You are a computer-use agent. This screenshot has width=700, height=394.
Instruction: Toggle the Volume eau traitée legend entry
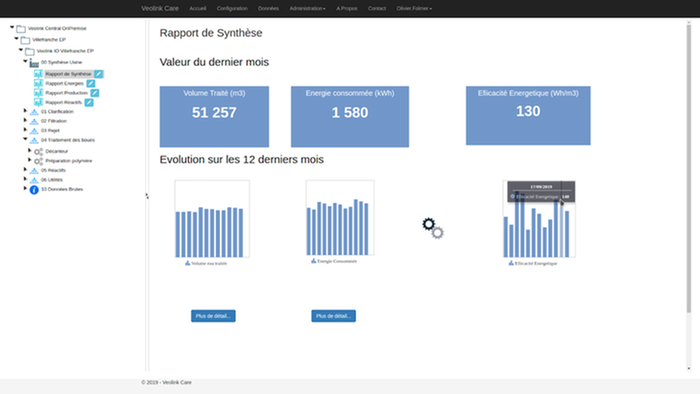point(206,263)
